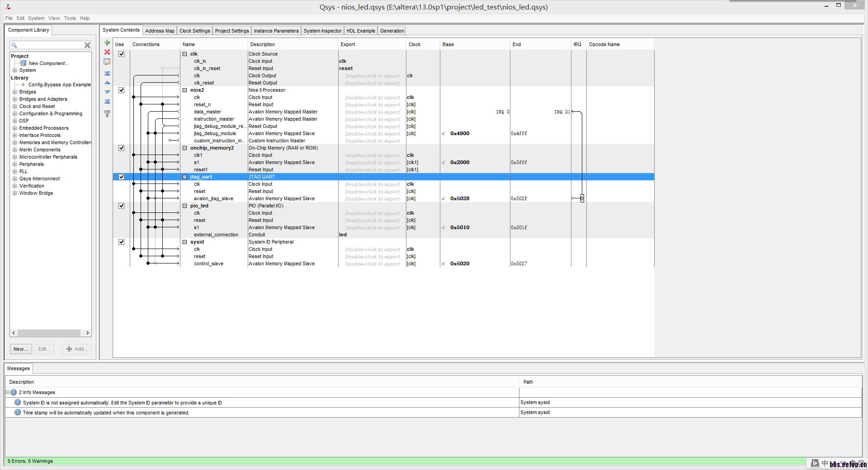The width and height of the screenshot is (868, 470).
Task: Click the green dot beside Config-Bypass App Example
Action: (x=23, y=85)
